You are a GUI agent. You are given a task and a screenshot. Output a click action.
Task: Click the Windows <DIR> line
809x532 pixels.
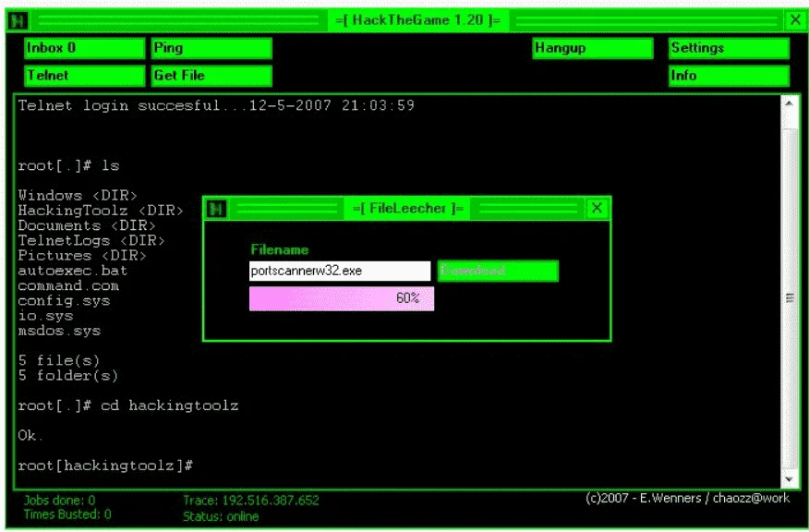coord(78,196)
